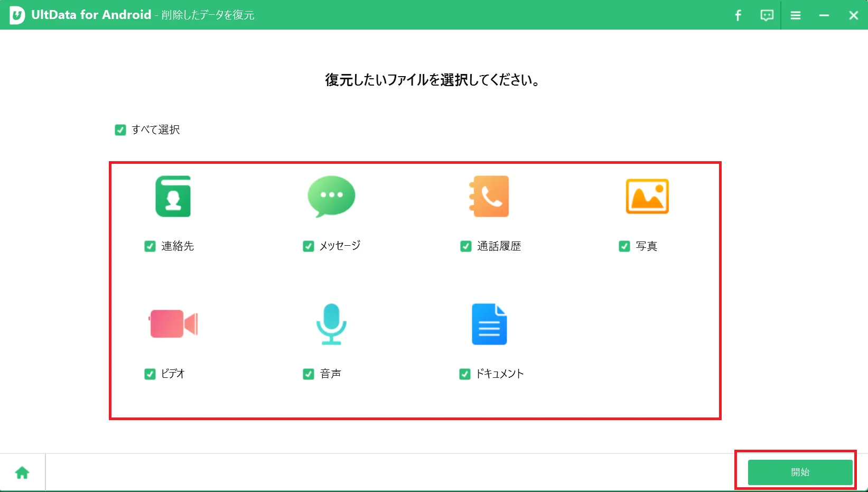Disable the 写真 checkbox
The width and height of the screenshot is (868, 492).
pos(624,246)
